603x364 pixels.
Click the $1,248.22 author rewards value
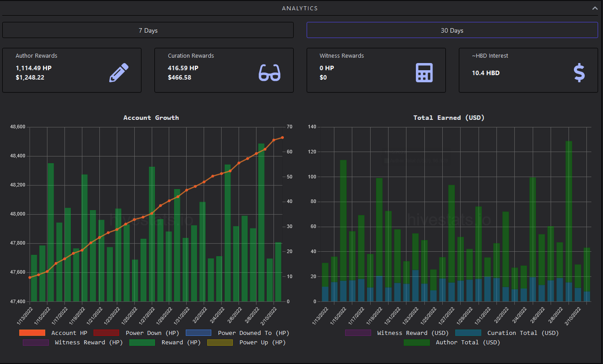click(30, 77)
